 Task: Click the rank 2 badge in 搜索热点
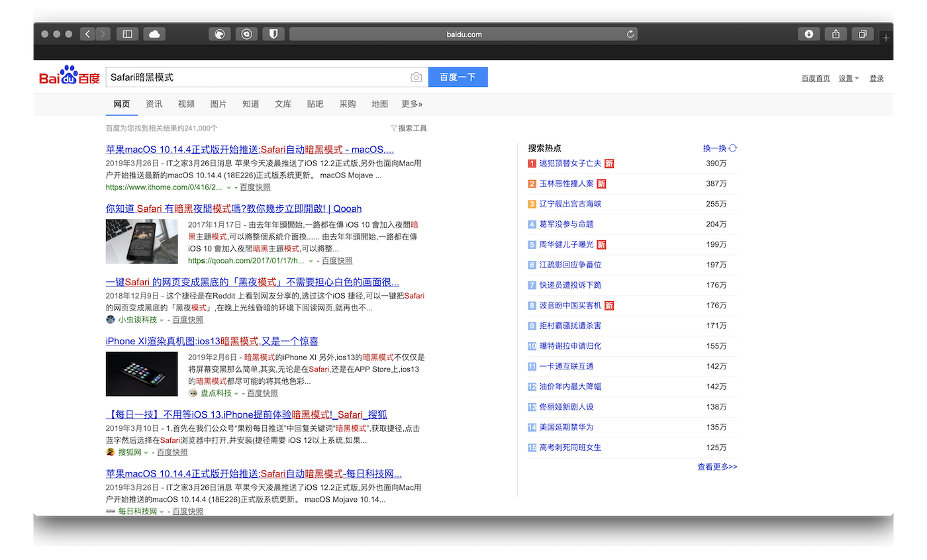click(x=532, y=183)
